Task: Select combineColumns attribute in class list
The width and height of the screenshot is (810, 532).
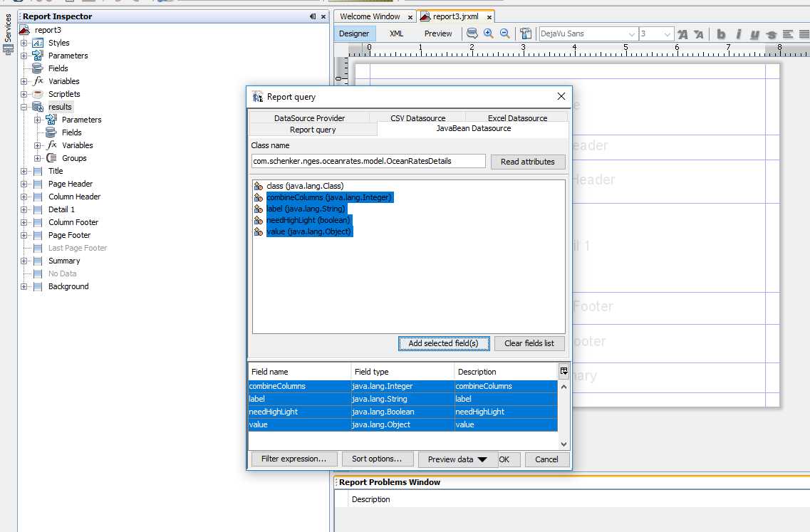Action: point(330,197)
